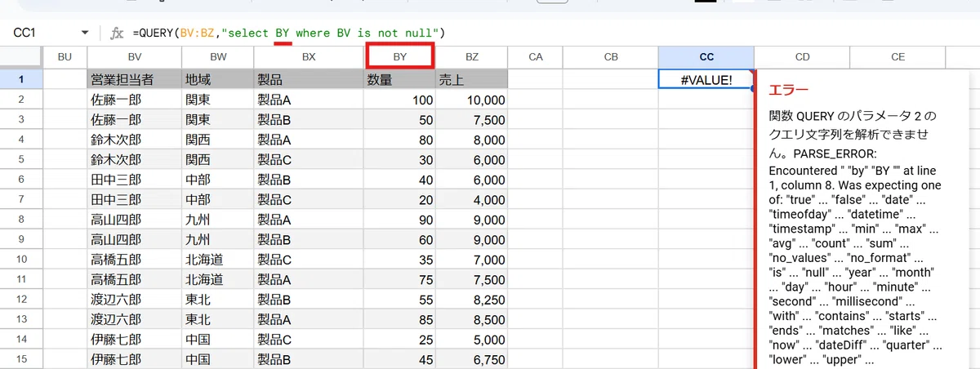980x369 pixels.
Task: Select column BU header
Action: point(65,57)
